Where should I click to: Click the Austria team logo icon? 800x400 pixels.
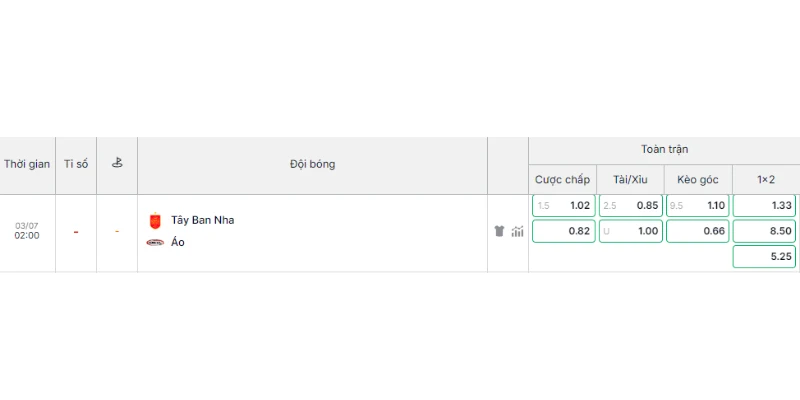click(155, 242)
